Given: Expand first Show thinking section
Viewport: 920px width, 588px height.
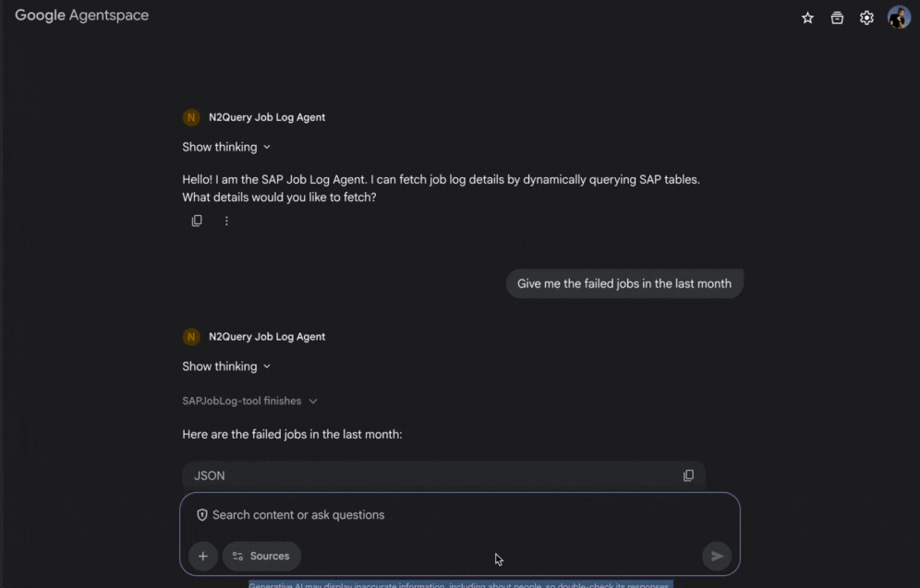Looking at the screenshot, I should pyautogui.click(x=226, y=147).
